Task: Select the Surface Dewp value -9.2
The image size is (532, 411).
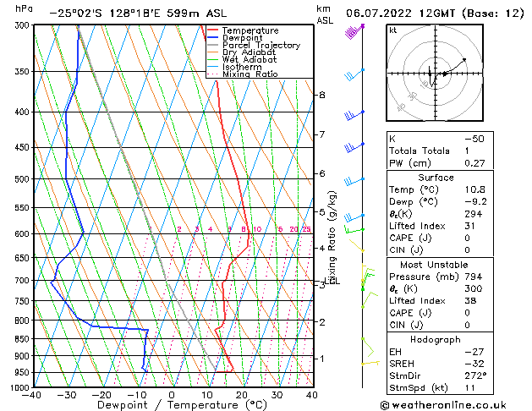Action: 475,202
